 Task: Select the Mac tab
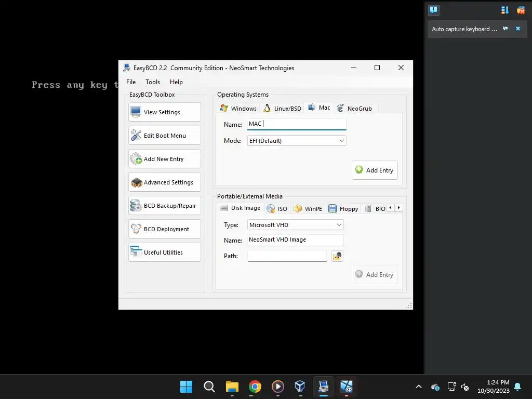[x=319, y=108]
